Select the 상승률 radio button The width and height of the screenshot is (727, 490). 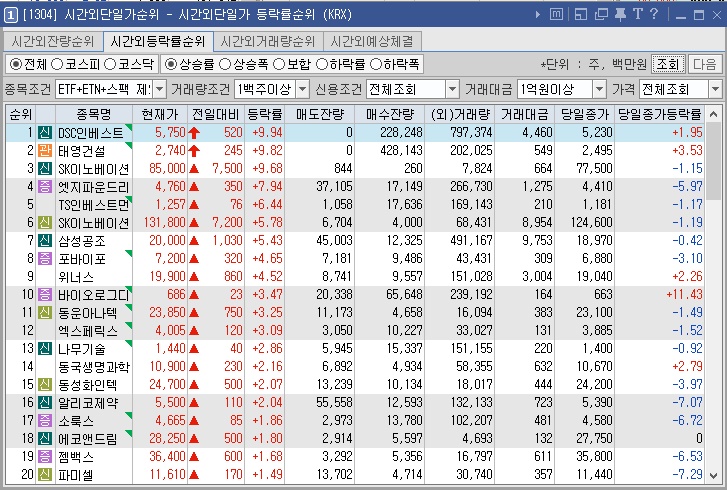[171, 64]
